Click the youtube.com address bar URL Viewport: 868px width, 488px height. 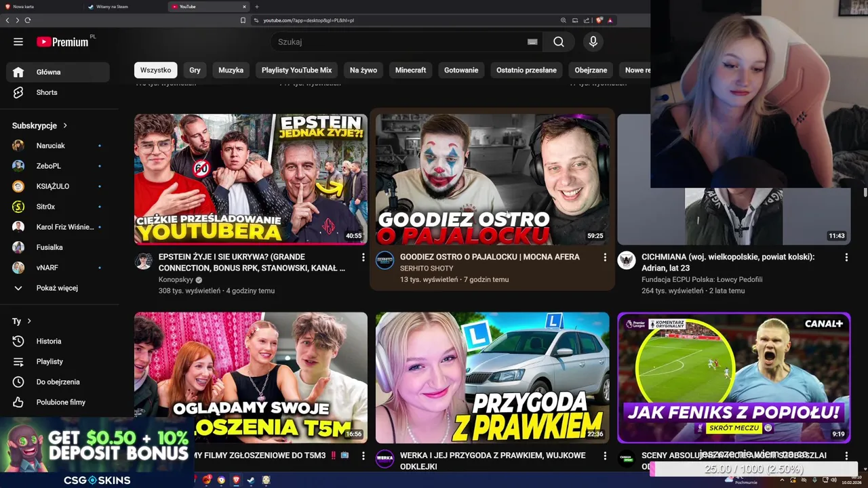pyautogui.click(x=309, y=20)
